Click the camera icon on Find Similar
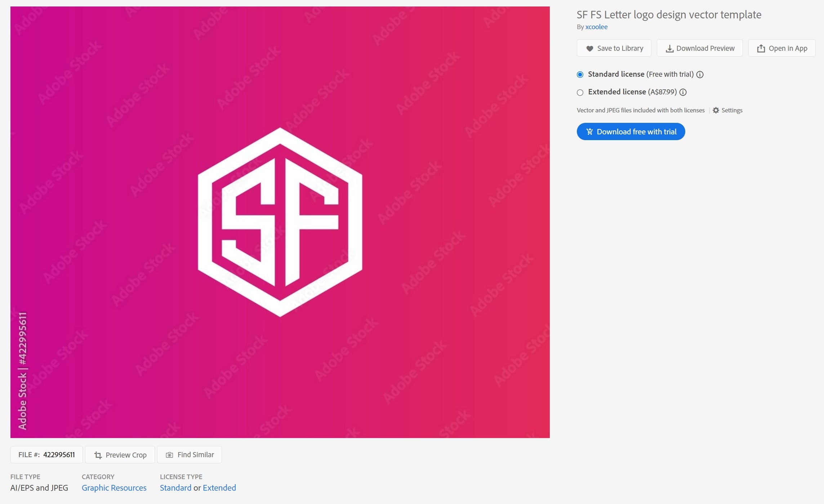The width and height of the screenshot is (824, 504). (x=169, y=455)
